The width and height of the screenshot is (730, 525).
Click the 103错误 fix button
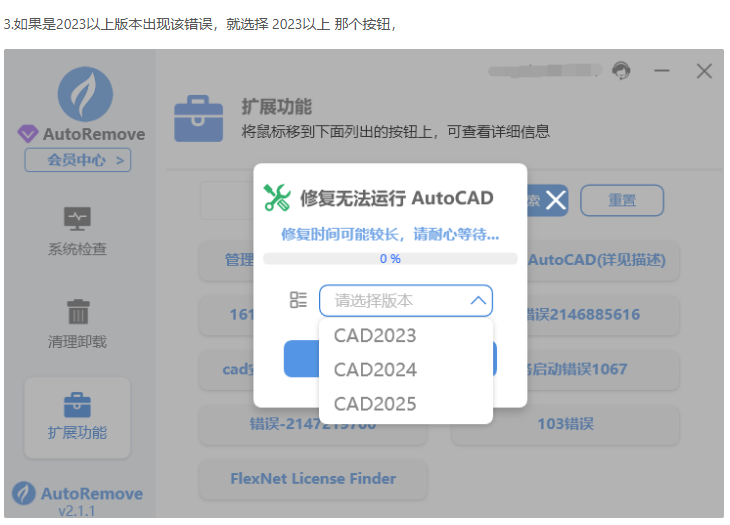565,424
